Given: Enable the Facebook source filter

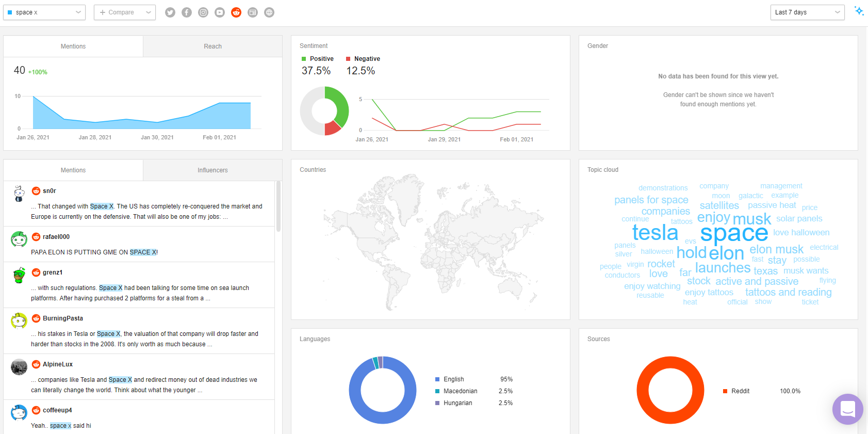Looking at the screenshot, I should point(187,12).
